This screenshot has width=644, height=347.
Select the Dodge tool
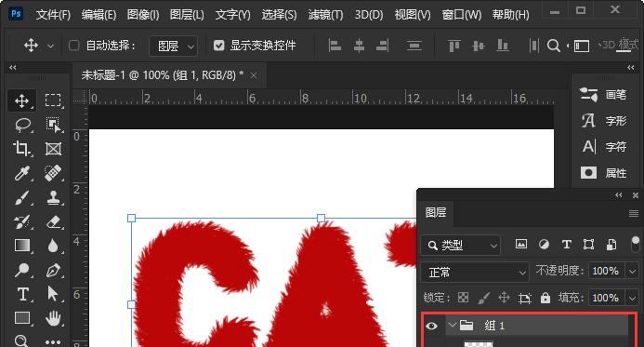tap(22, 270)
